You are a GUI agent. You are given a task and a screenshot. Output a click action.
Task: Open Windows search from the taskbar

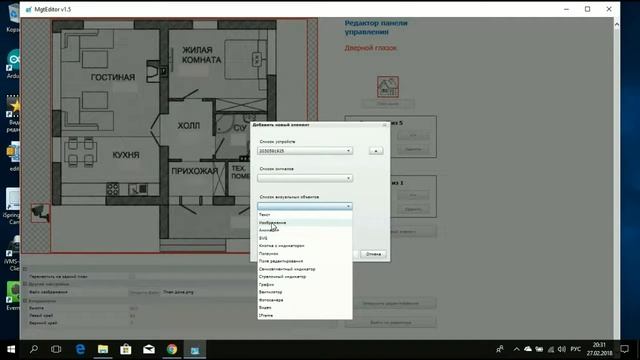(x=33, y=349)
